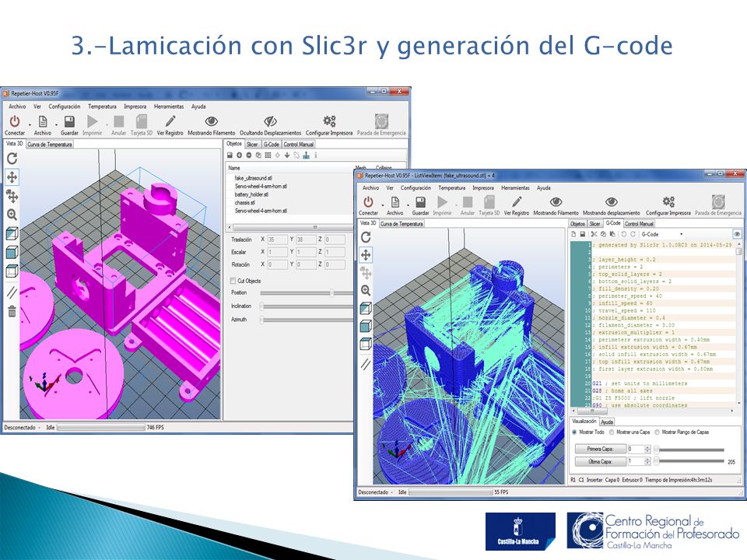Viewport: 747px width, 560px height.
Task: Open Conectar dropdown arrow in left window
Action: coord(30,125)
